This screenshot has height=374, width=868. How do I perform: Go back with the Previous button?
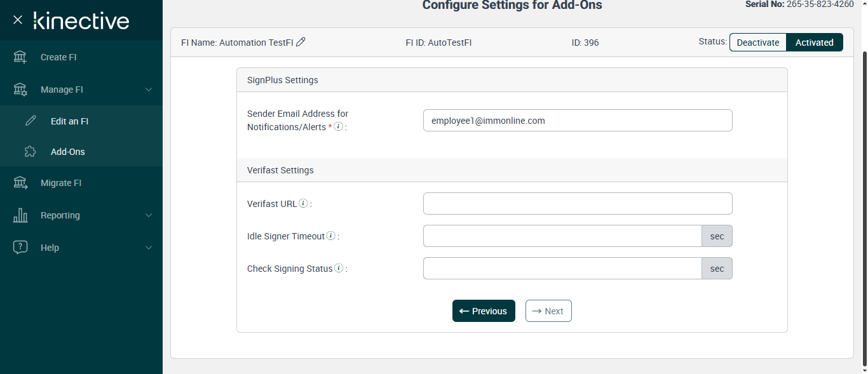tap(484, 311)
